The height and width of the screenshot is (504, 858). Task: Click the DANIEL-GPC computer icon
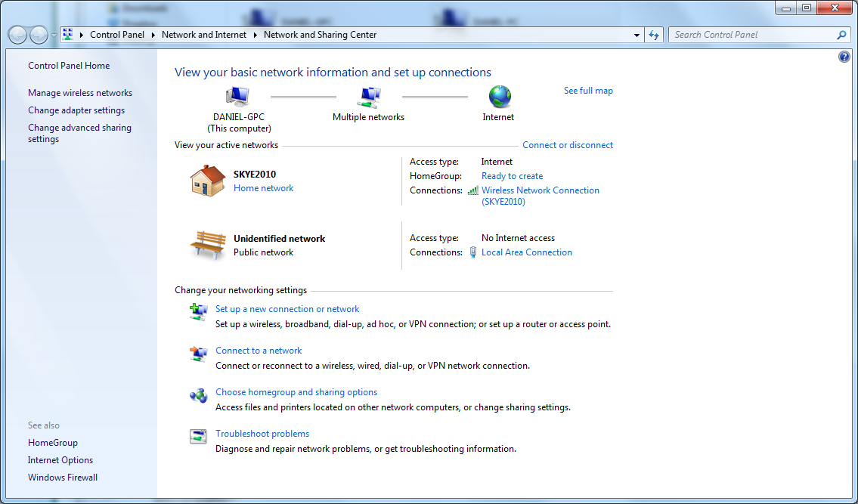[238, 97]
